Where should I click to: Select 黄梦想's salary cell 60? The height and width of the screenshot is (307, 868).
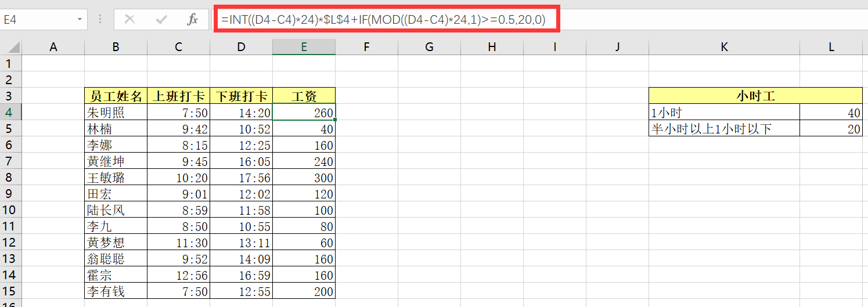coord(304,242)
